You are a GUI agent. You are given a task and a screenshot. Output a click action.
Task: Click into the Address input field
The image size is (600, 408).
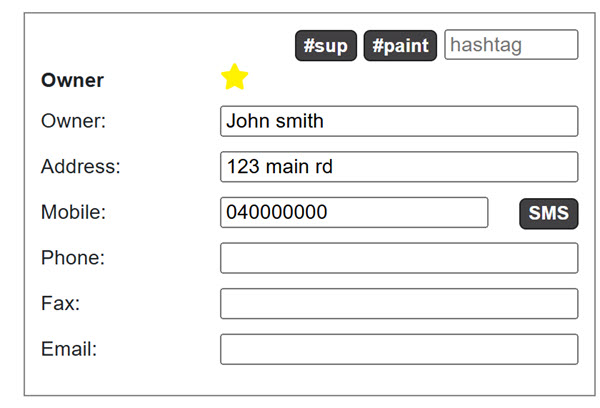tap(398, 167)
